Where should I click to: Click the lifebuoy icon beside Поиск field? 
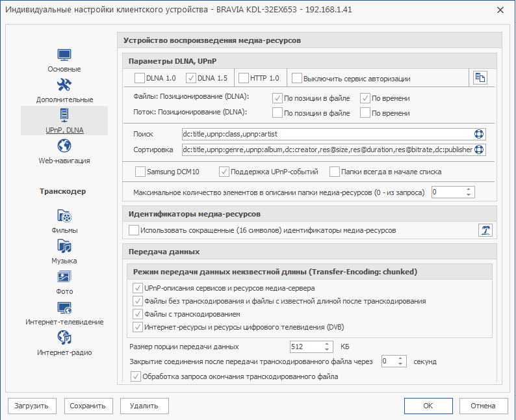[480, 135]
